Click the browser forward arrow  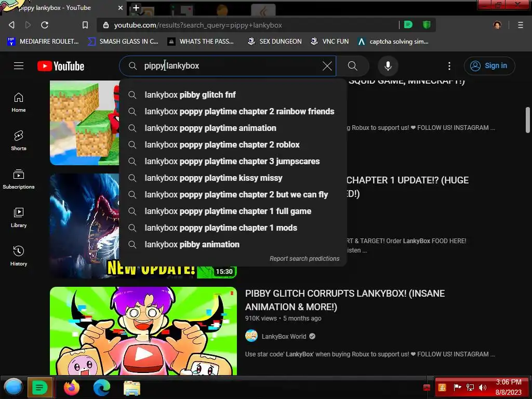(28, 25)
